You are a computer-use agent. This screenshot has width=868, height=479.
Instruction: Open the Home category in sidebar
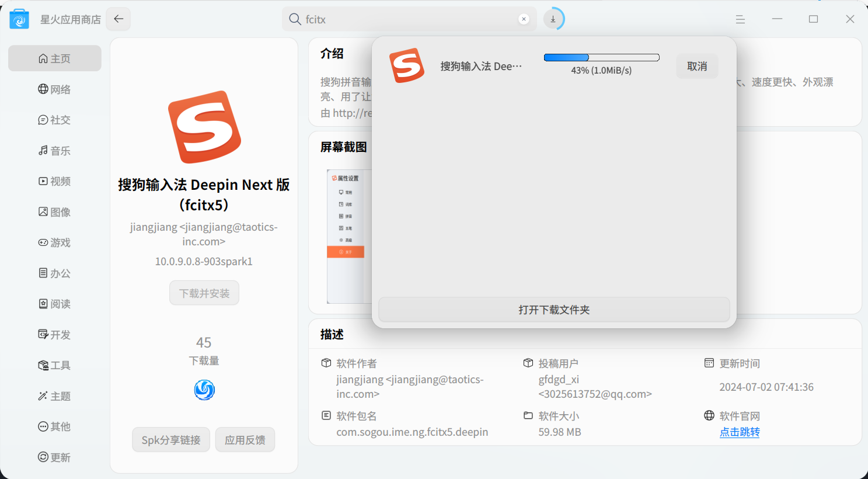[55, 58]
